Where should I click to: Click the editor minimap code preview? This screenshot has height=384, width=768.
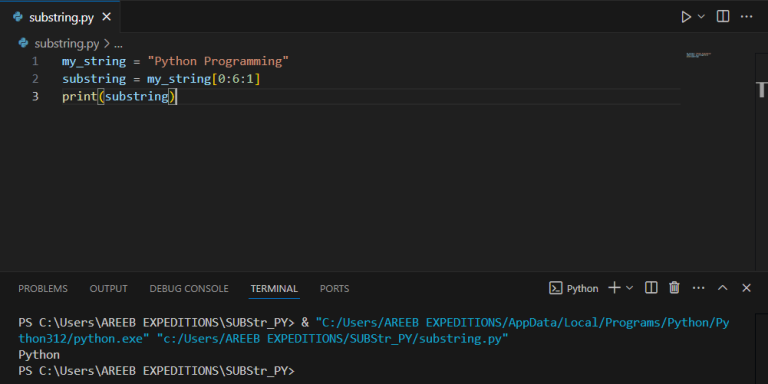(x=698, y=55)
